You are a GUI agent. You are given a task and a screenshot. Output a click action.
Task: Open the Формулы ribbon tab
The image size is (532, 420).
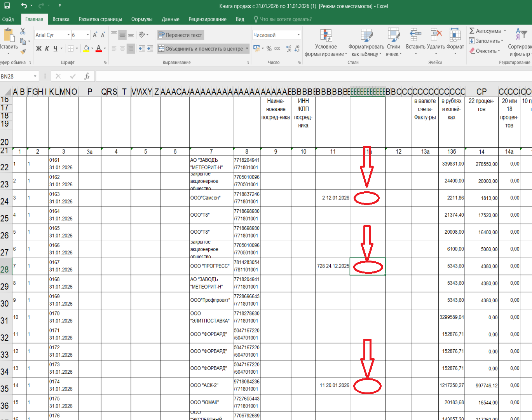tap(142, 19)
